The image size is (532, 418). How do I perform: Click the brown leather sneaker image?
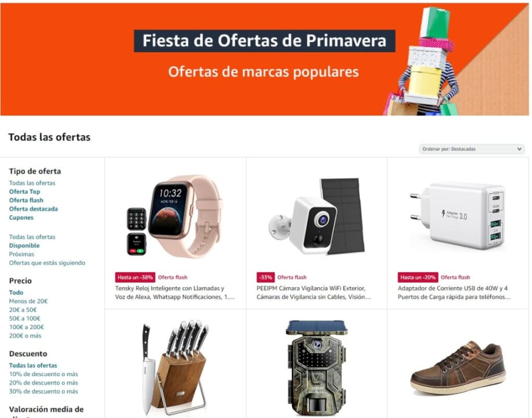pos(458,368)
